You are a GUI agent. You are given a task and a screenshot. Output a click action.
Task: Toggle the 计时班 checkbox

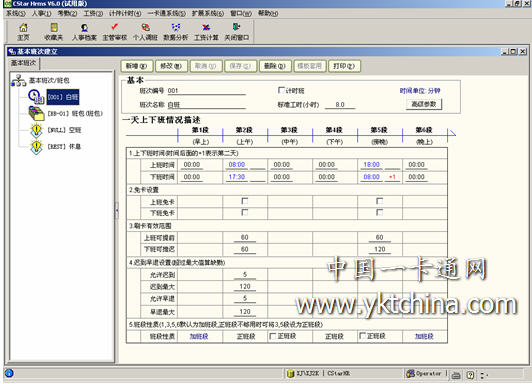coord(281,90)
